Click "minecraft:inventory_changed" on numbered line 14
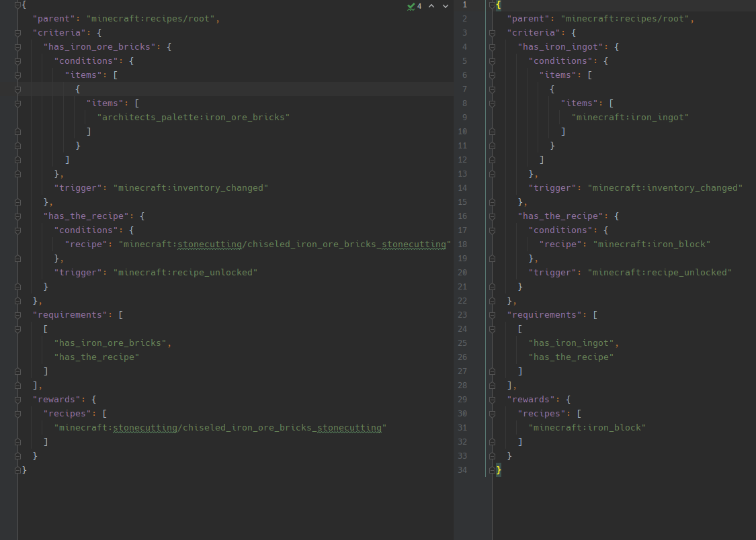Viewport: 756px width, 540px height. click(x=665, y=188)
